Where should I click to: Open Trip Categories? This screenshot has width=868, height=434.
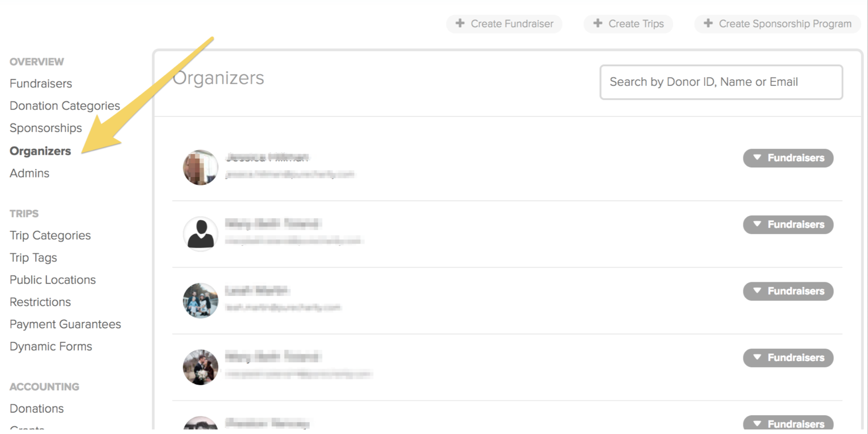pyautogui.click(x=50, y=235)
